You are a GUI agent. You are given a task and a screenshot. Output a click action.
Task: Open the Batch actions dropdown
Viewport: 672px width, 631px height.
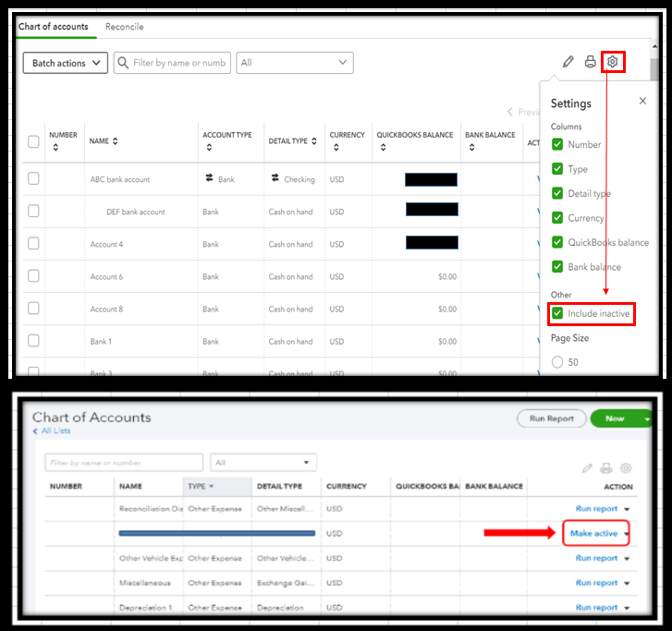(x=65, y=63)
